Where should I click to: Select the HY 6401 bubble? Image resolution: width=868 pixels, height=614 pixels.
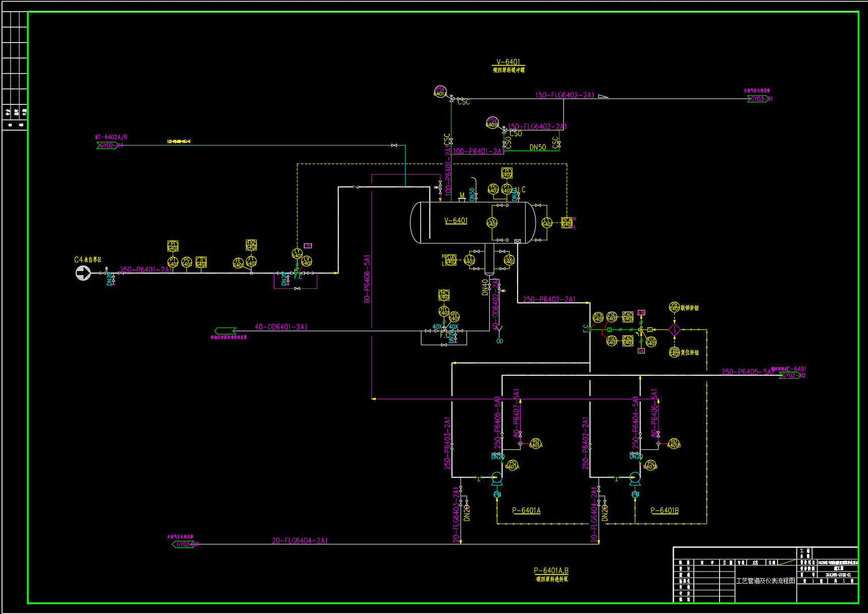point(444,311)
